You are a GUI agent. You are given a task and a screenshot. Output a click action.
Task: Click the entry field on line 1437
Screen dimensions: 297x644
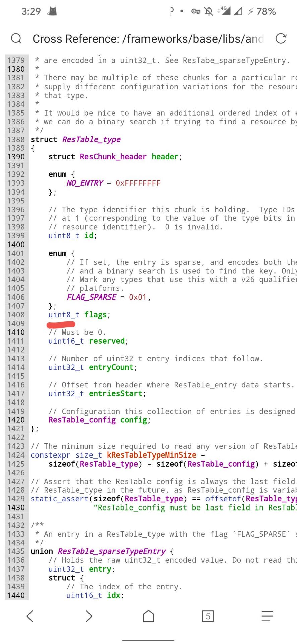[100, 569]
